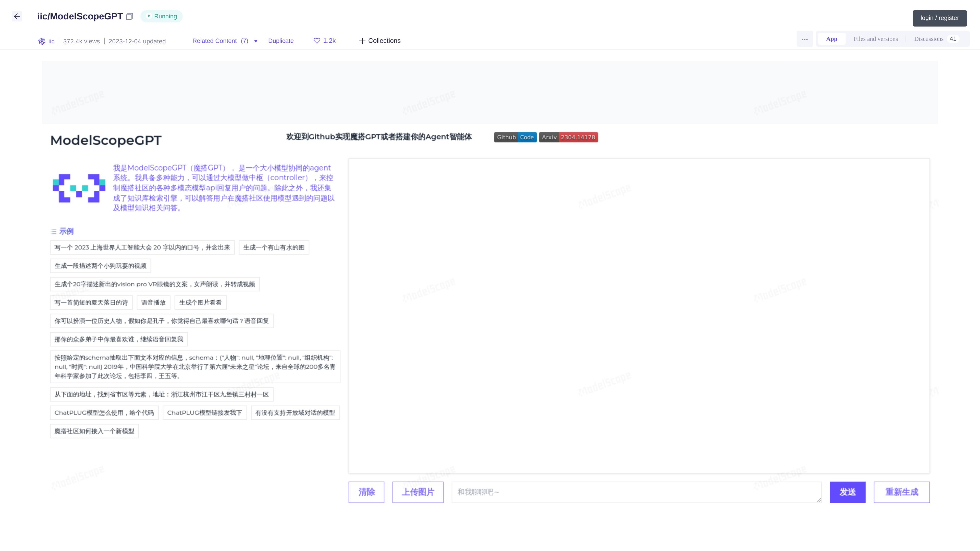The height and width of the screenshot is (551, 980).
Task: Select example 语音播放
Action: [x=153, y=303]
